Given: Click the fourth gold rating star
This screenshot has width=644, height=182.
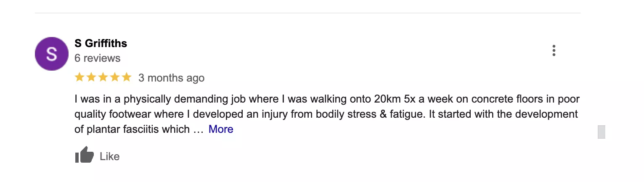Looking at the screenshot, I should 114,77.
